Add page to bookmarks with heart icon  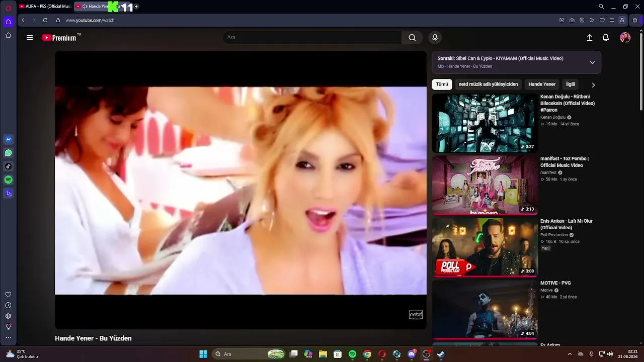[x=602, y=20]
